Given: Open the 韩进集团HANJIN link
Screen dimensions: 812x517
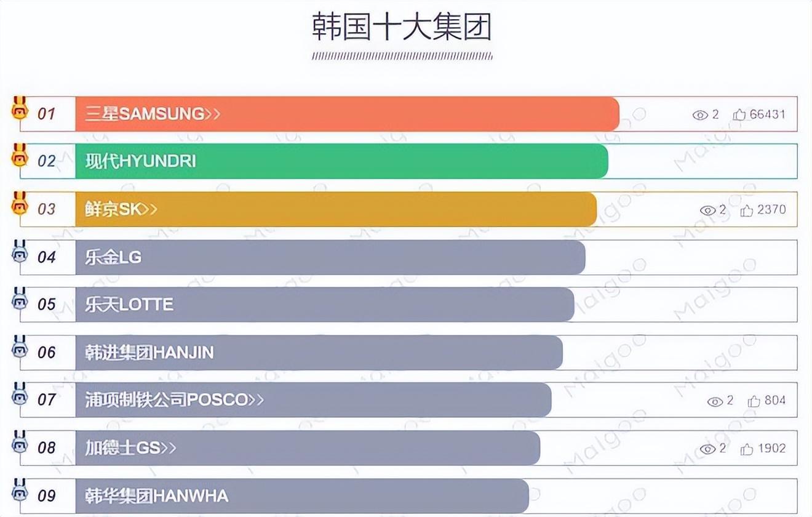Looking at the screenshot, I should click(149, 353).
